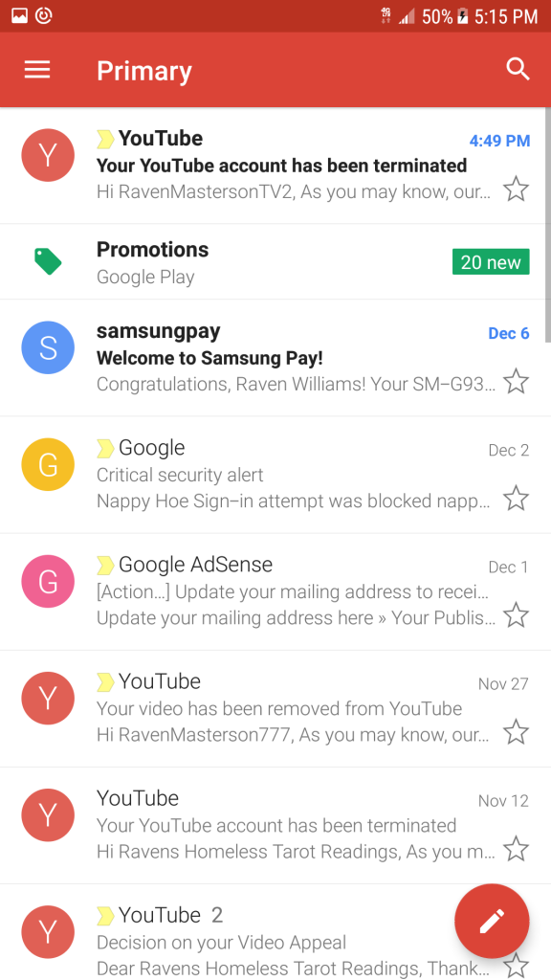
Task: Select the blue samsungpay sender avatar
Action: (48, 347)
